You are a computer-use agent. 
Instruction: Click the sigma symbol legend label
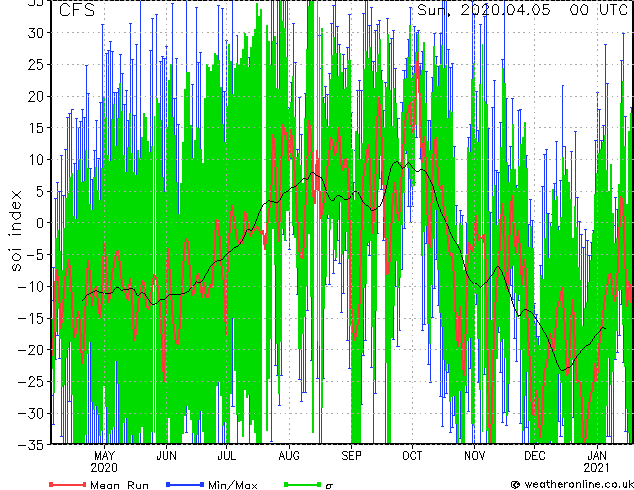(329, 486)
